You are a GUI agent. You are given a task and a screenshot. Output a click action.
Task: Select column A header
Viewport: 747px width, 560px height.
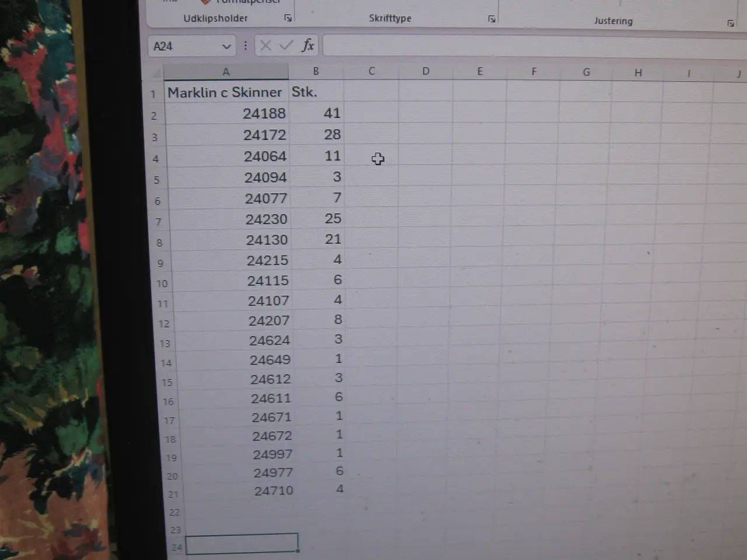click(x=226, y=72)
